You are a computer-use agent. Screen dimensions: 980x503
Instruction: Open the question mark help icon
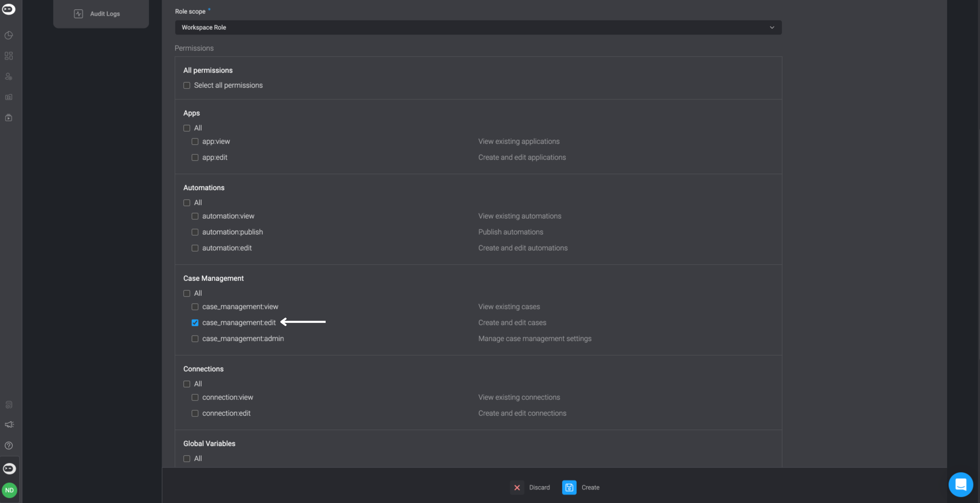pos(9,445)
